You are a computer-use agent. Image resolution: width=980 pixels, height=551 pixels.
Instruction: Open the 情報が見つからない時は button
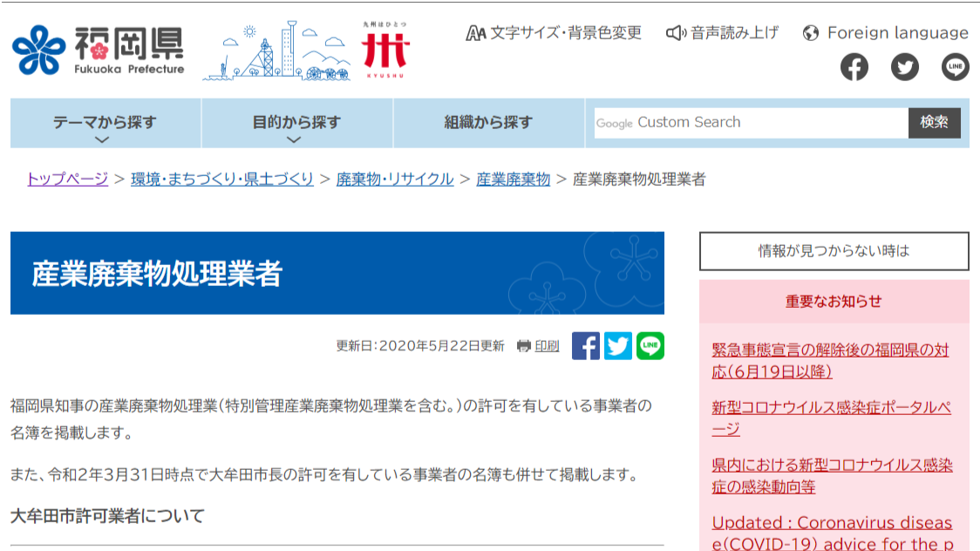click(834, 251)
